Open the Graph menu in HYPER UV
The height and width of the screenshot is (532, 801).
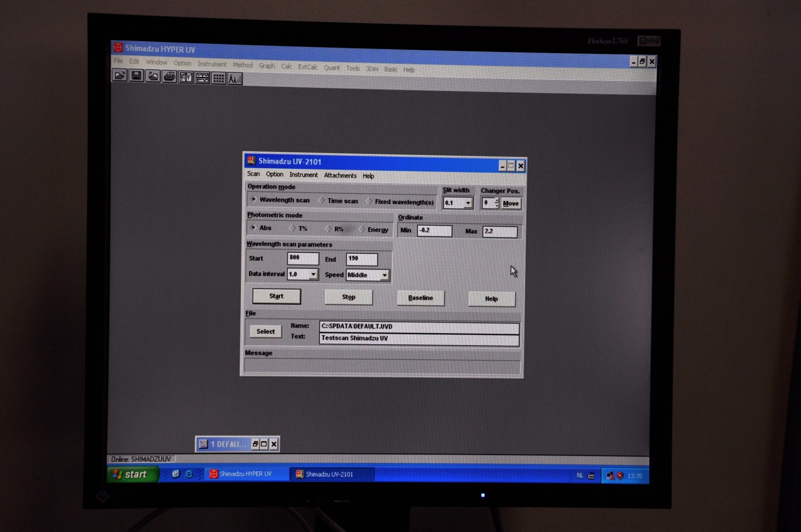click(267, 66)
